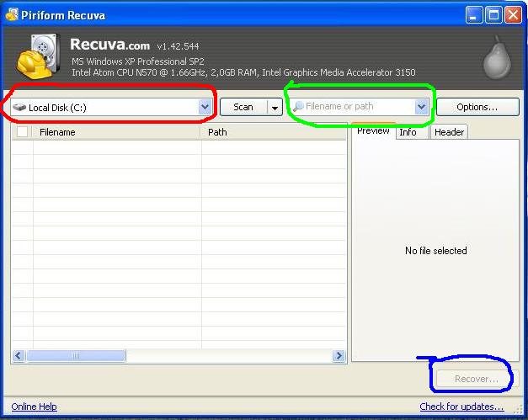The width and height of the screenshot is (528, 420).
Task: Click the 'No file selected' preview text
Action: pos(435,251)
